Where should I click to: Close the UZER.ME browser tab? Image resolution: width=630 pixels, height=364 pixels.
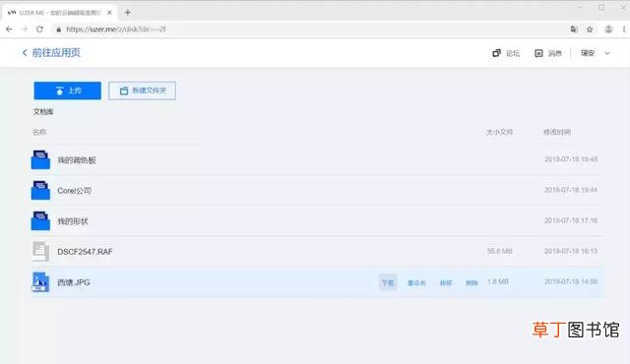109,13
